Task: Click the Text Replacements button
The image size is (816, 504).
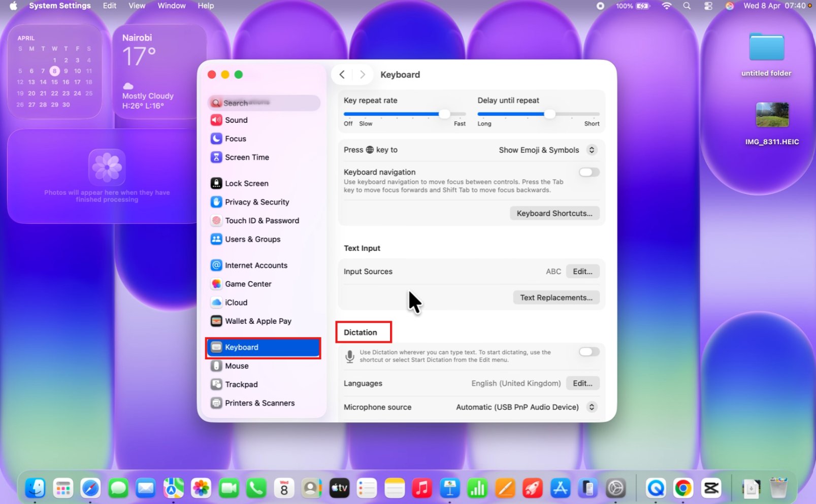Action: 556,298
